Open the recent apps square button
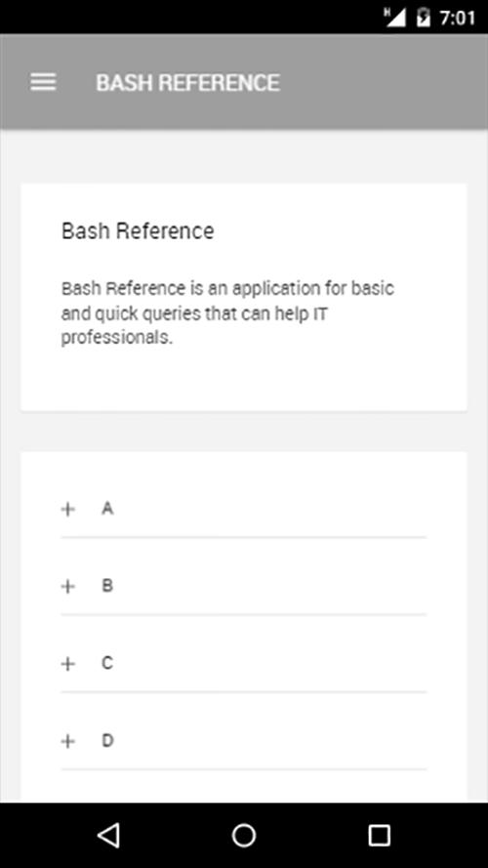Viewport: 488px width, 868px height. [x=379, y=835]
